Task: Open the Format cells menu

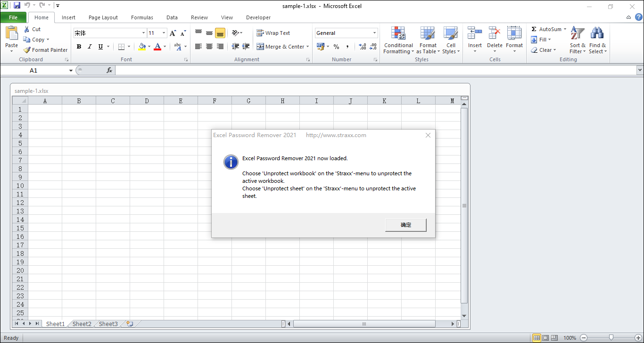Action: point(514,41)
